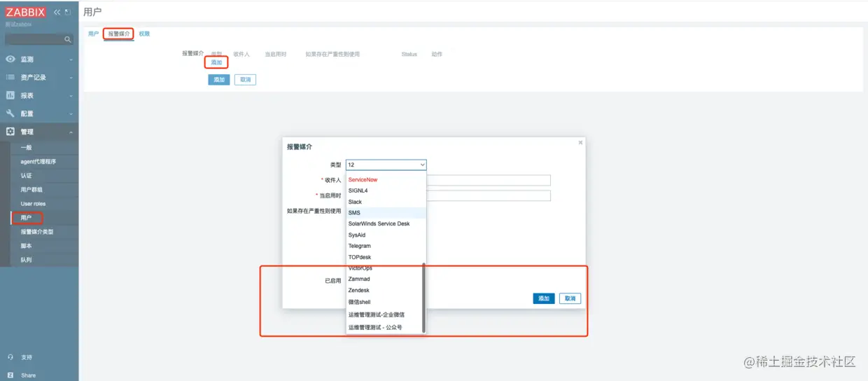
Task: Click the type list scrollbar thumb
Action: point(423,298)
